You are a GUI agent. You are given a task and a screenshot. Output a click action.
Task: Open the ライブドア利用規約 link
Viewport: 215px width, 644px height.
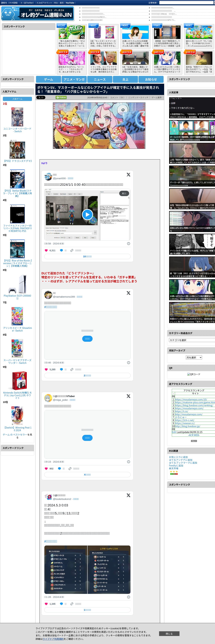(53, 639)
